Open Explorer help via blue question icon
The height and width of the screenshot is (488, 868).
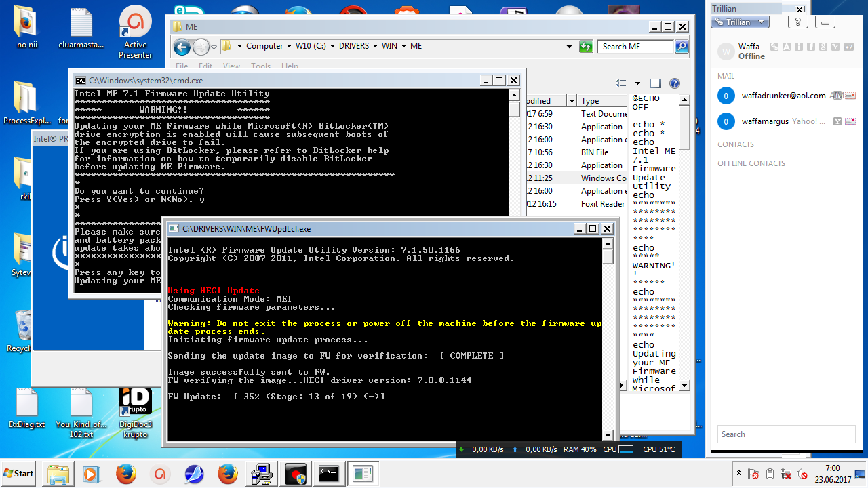(674, 83)
